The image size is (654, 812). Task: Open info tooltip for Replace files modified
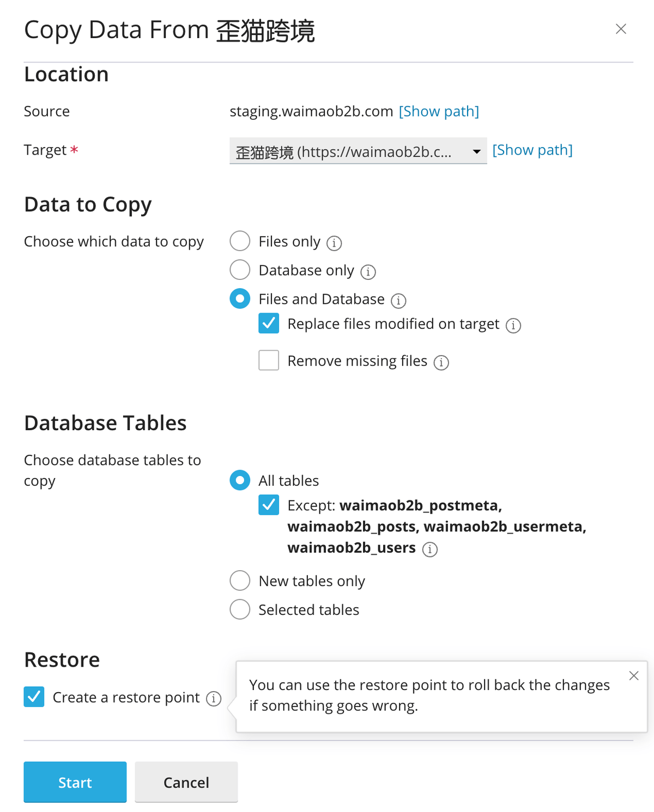(x=513, y=325)
